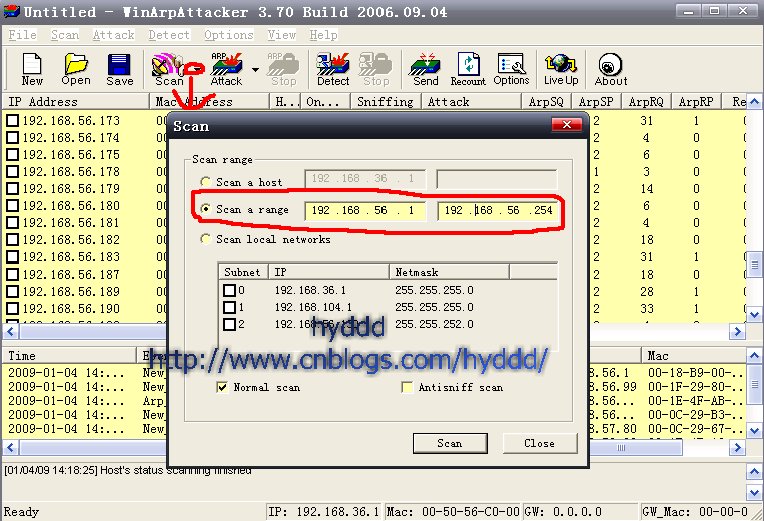Click the range end IP field

click(497, 210)
